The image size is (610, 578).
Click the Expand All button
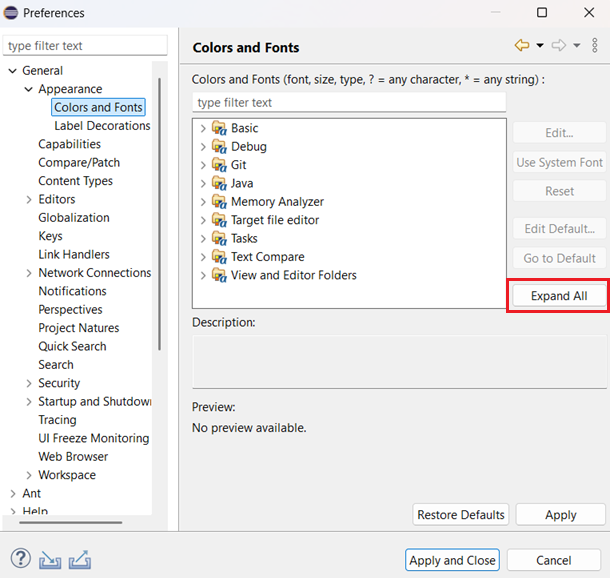(559, 296)
